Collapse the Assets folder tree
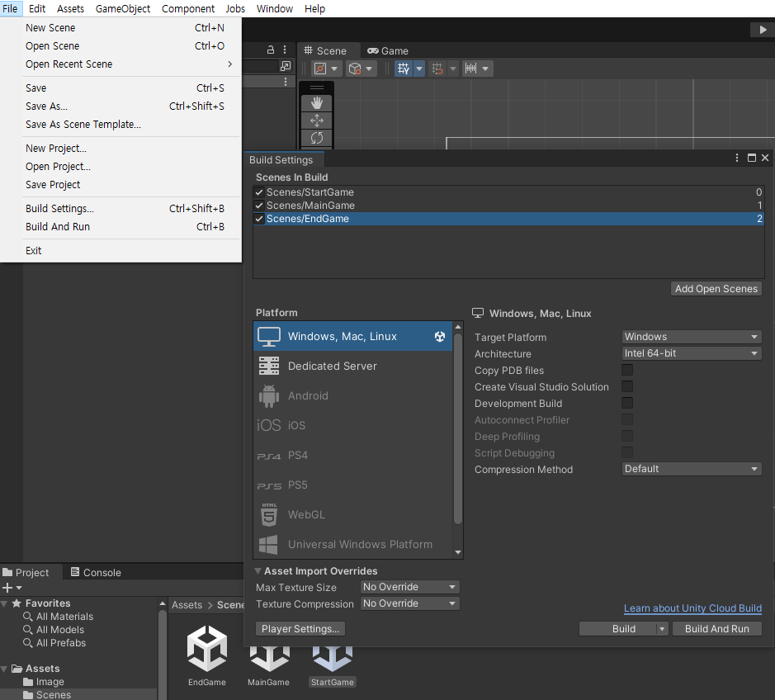The image size is (775, 700). click(x=4, y=669)
